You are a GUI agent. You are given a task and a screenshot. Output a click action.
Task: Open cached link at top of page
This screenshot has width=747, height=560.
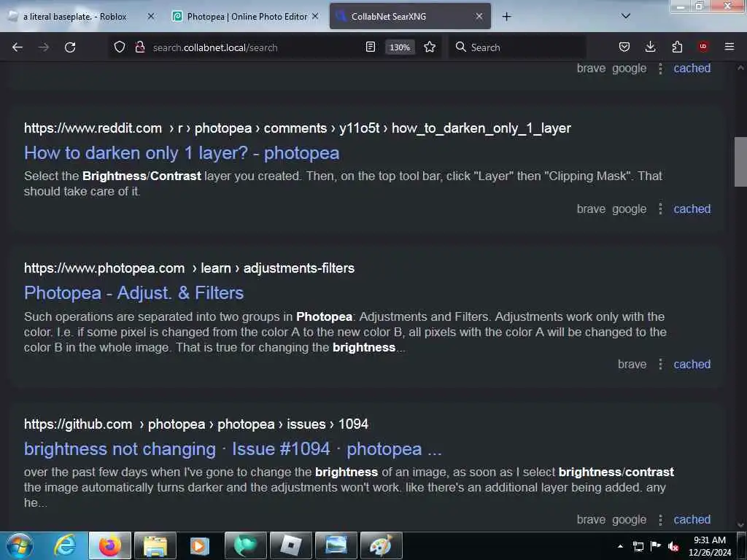click(x=692, y=68)
